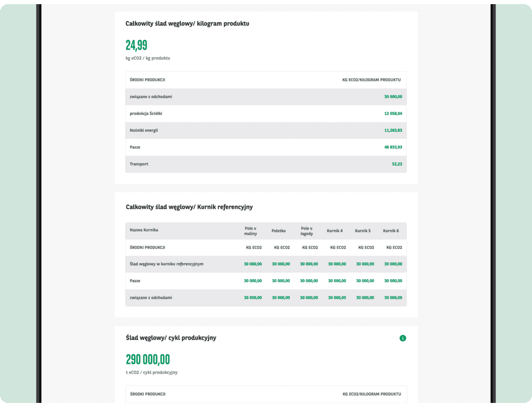
Task: Click the 'ŚRODKI PRODUKCJI' header in first table
Action: point(147,80)
